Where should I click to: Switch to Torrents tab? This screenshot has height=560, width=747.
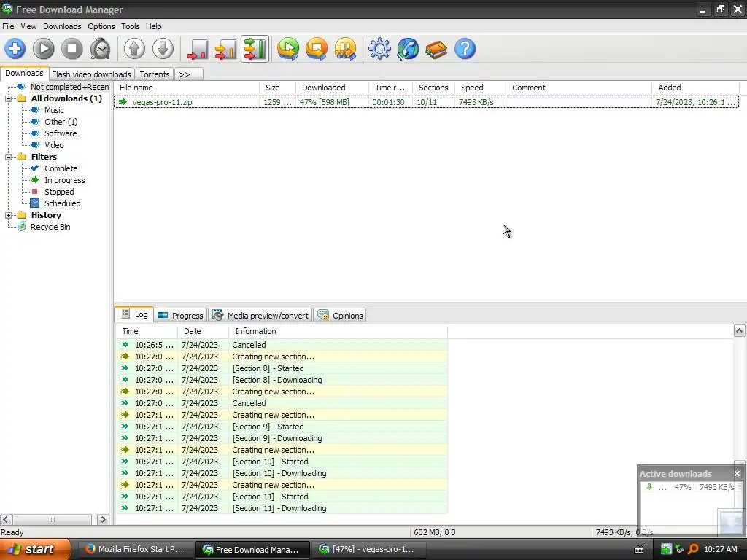pyautogui.click(x=155, y=74)
